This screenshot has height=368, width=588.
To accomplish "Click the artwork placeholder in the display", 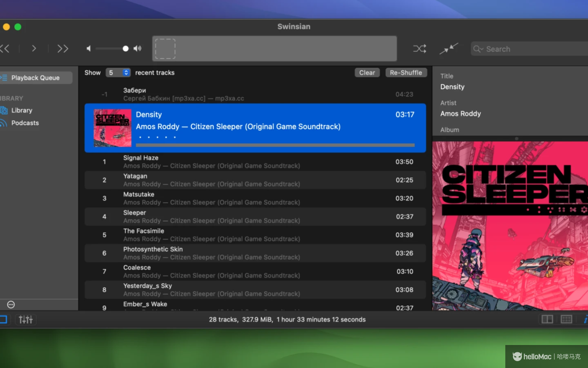I will [x=165, y=49].
